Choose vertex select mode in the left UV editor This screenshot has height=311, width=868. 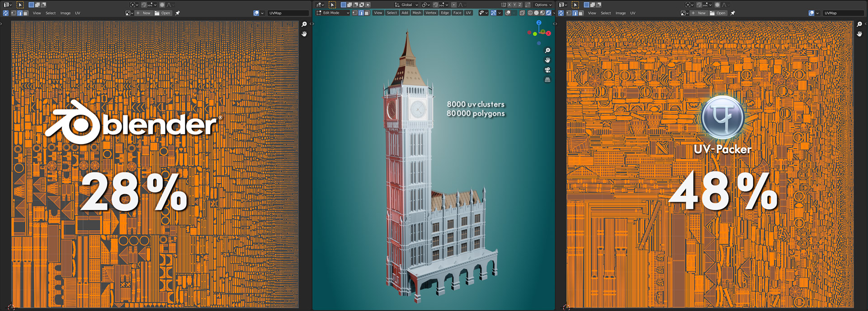14,13
